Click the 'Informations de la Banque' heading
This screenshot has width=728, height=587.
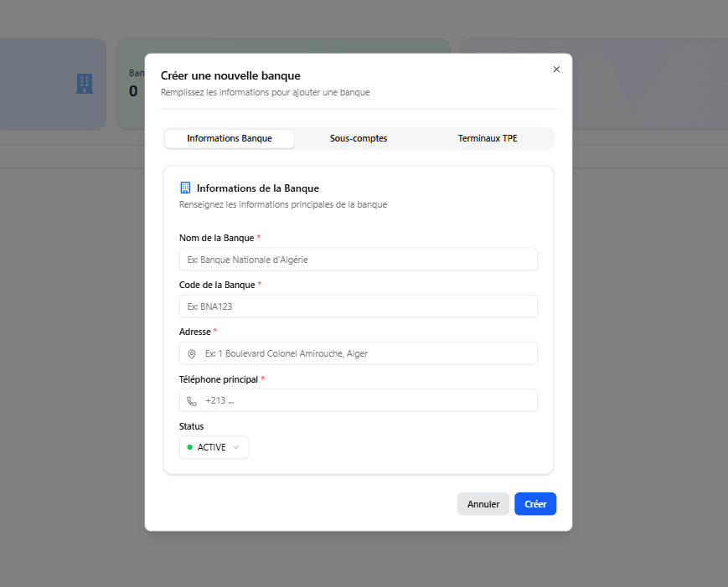[x=258, y=188]
